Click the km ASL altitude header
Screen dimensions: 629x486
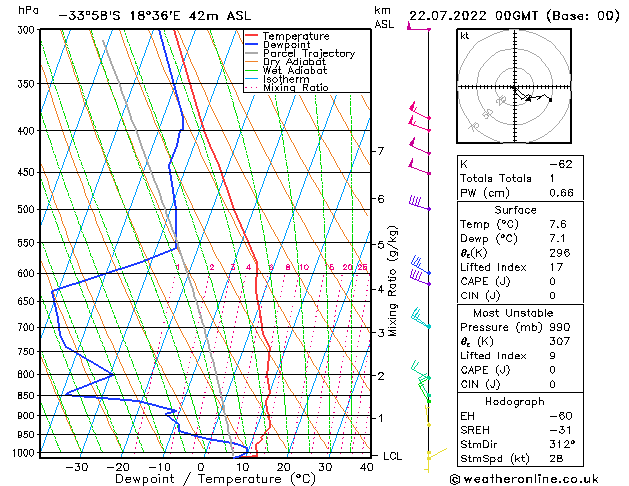click(384, 17)
